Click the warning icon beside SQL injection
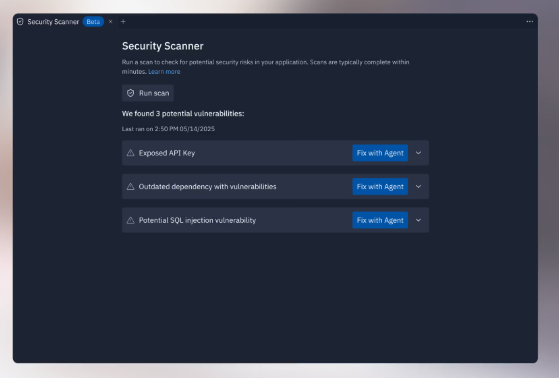559x378 pixels. (x=130, y=220)
